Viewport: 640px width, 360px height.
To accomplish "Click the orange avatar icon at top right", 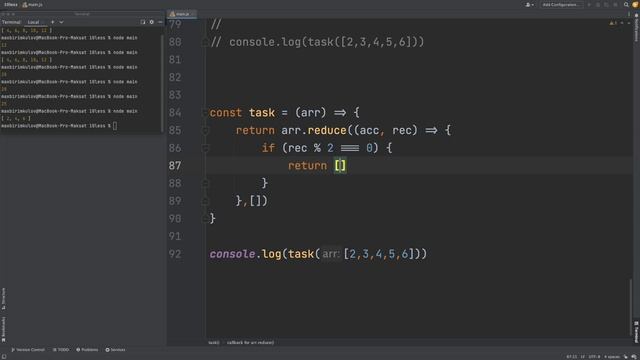I will 635,4.
